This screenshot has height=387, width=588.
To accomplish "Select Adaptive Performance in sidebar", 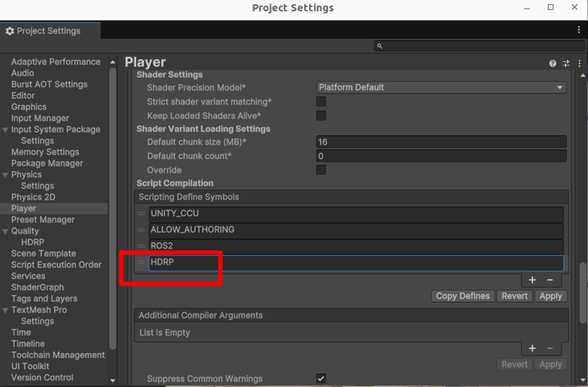I will click(x=56, y=62).
